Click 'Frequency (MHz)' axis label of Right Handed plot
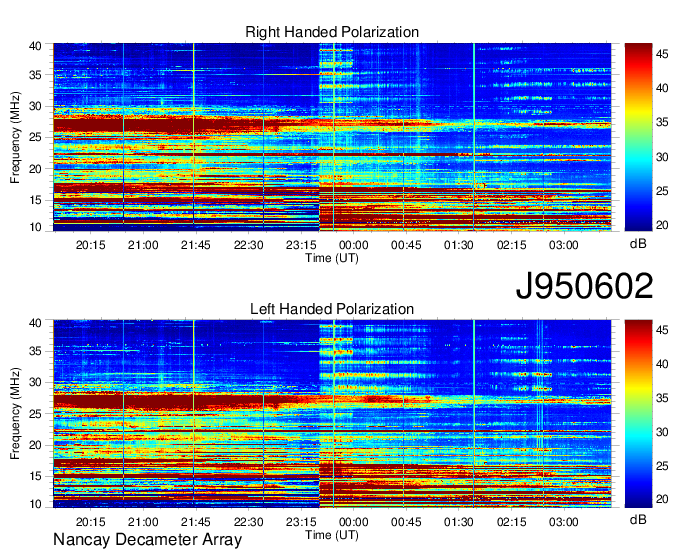680x552 pixels. (15, 137)
